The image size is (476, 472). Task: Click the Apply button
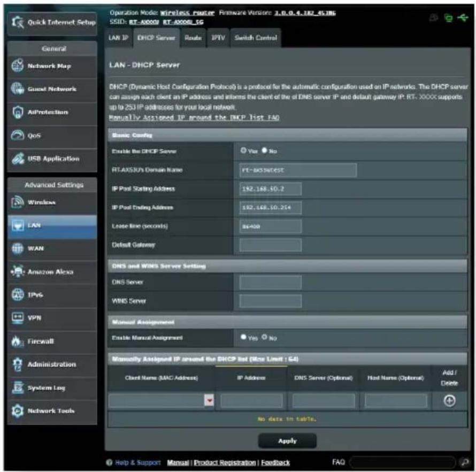[287, 440]
